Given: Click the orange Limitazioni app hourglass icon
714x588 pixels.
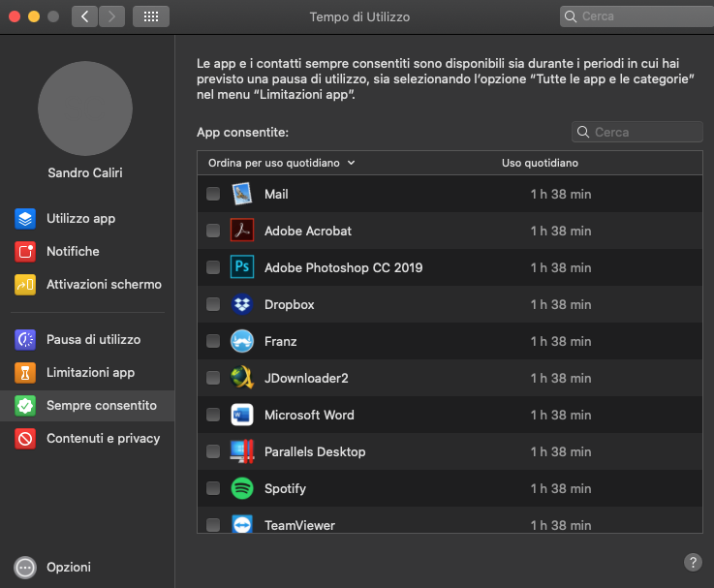Looking at the screenshot, I should 25,373.
